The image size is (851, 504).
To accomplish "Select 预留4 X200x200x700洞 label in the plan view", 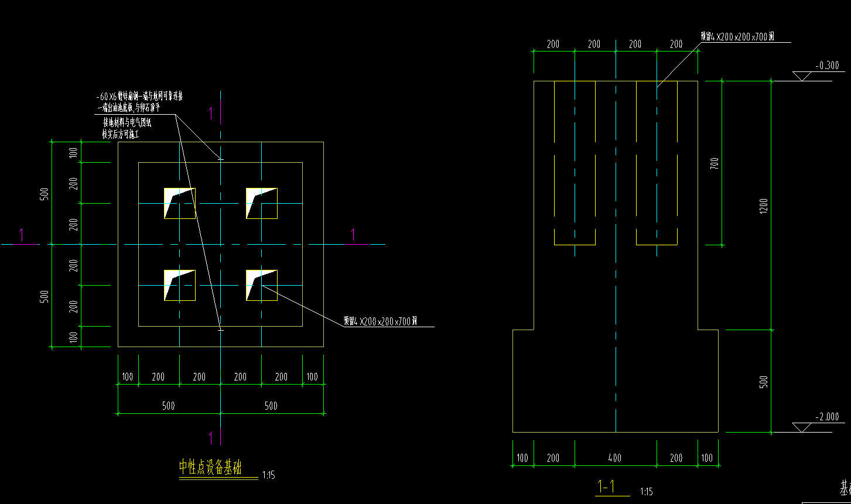I will pos(380,321).
